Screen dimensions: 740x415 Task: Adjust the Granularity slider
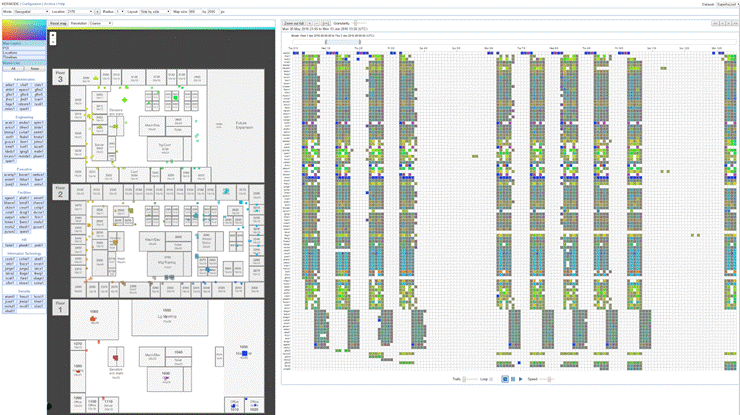(354, 21)
